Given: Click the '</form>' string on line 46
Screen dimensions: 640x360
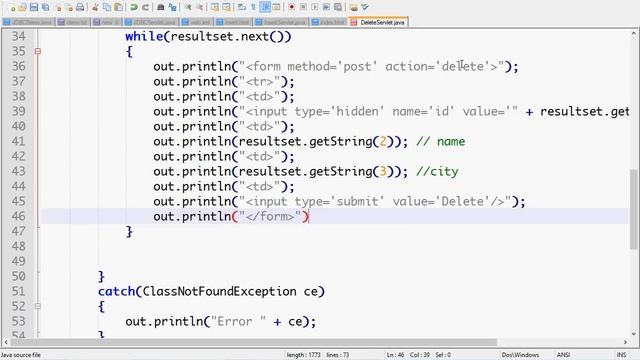Looking at the screenshot, I should (270, 216).
